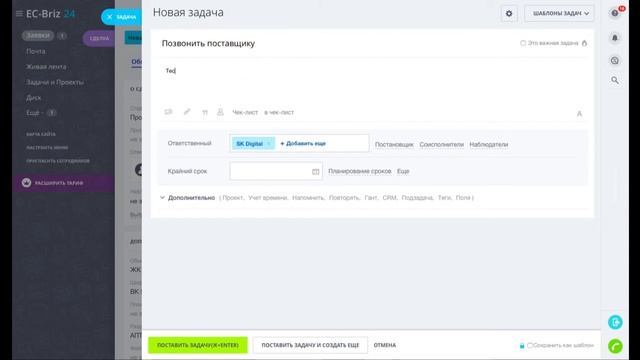This screenshot has height=360, width=640.
Task: Click the flame icon next to important task
Action: (584, 43)
